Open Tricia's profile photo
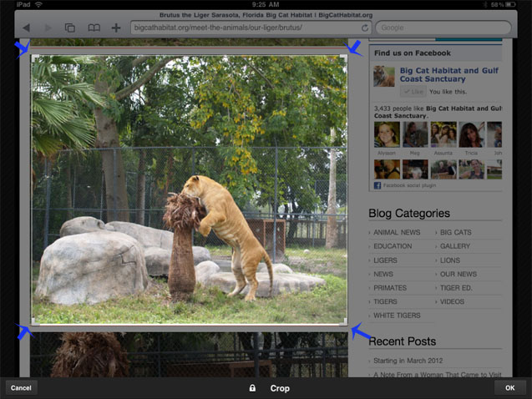The width and height of the screenshot is (532, 399). (x=472, y=134)
